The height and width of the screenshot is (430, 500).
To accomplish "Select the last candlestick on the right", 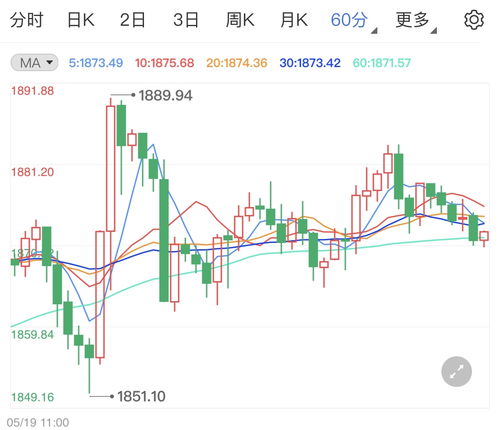I will [484, 236].
